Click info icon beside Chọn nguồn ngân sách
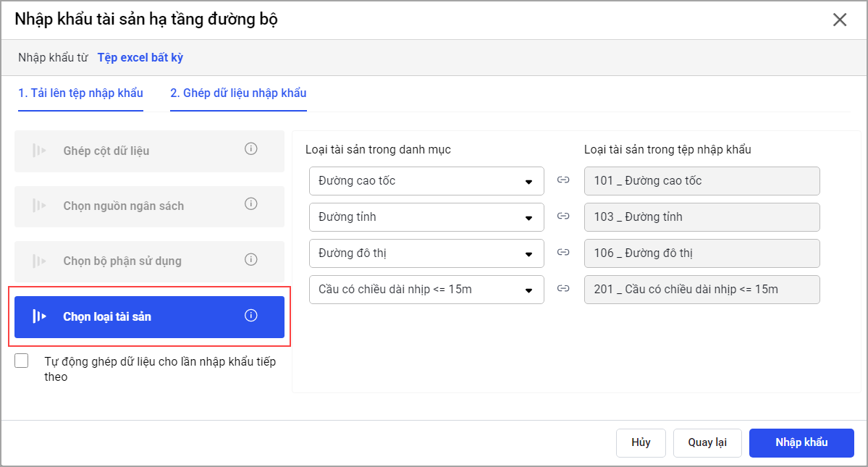The image size is (868, 467). point(251,204)
